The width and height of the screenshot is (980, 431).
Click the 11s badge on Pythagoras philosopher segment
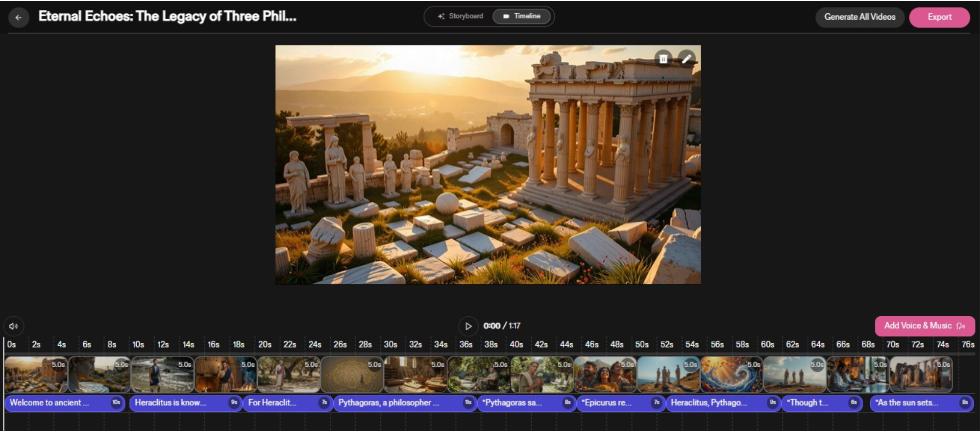point(468,403)
